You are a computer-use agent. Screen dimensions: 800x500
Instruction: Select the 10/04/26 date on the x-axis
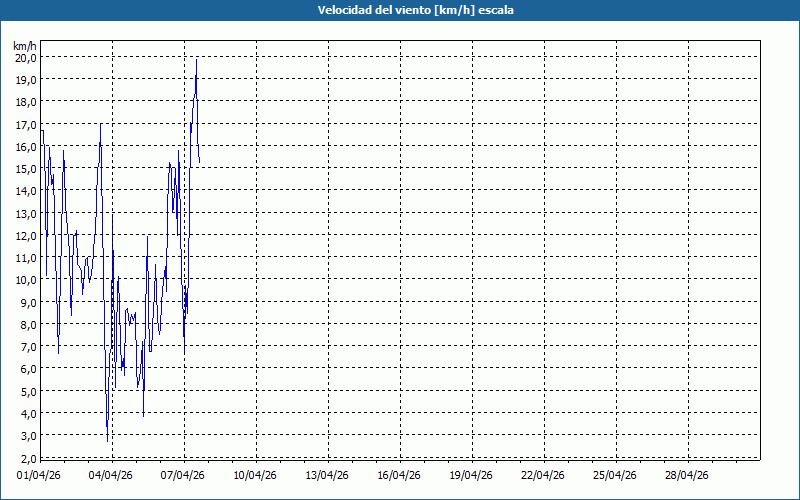coord(256,475)
